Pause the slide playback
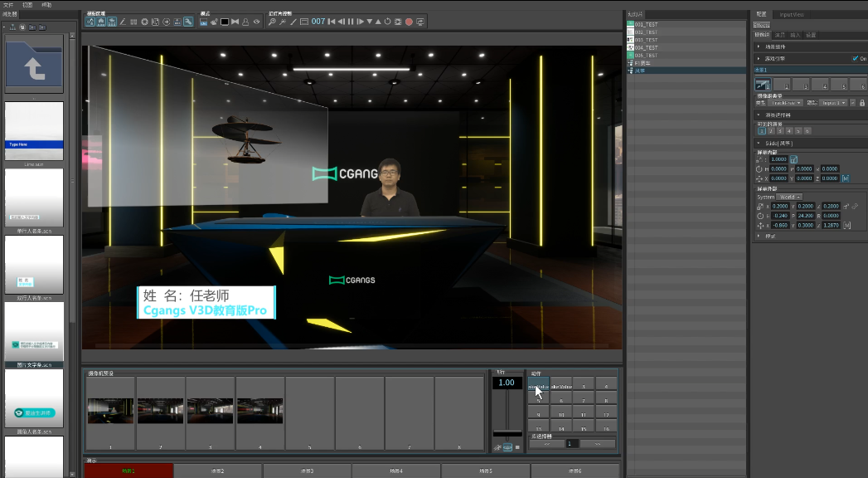 tap(350, 22)
